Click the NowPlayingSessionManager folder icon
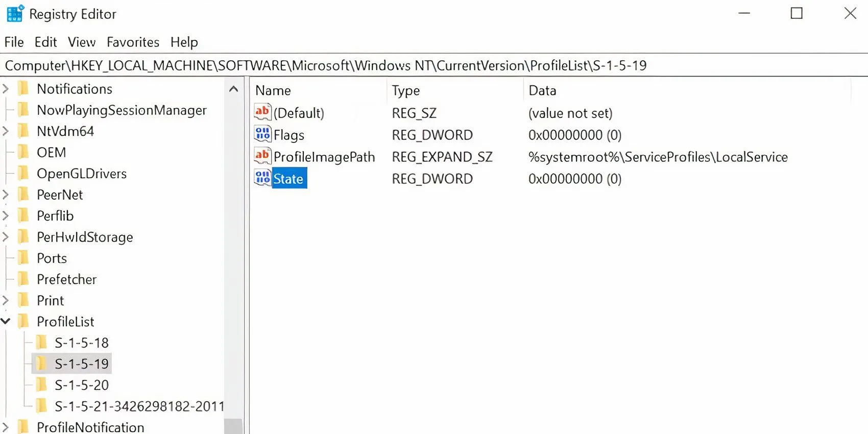 pyautogui.click(x=23, y=110)
